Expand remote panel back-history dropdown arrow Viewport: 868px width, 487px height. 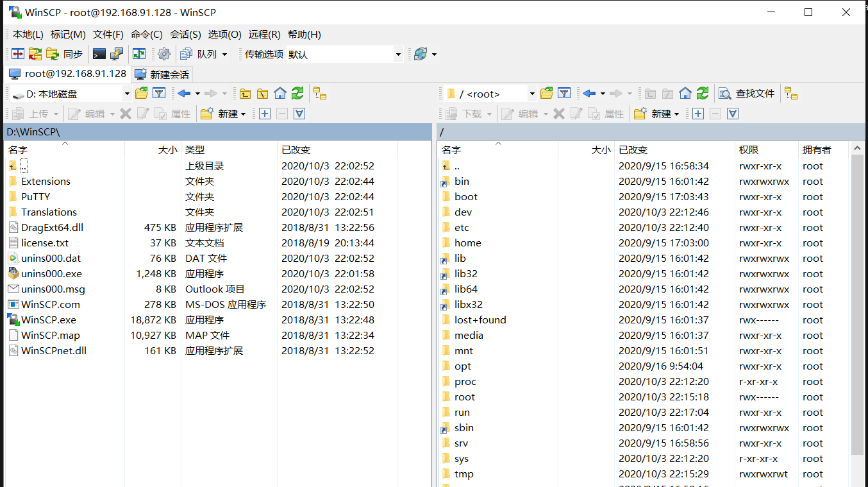tap(603, 94)
